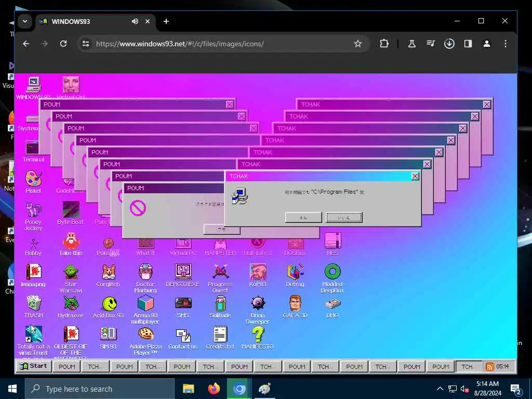Open the SIM 93 icon
532x399 pixels.
click(x=108, y=338)
